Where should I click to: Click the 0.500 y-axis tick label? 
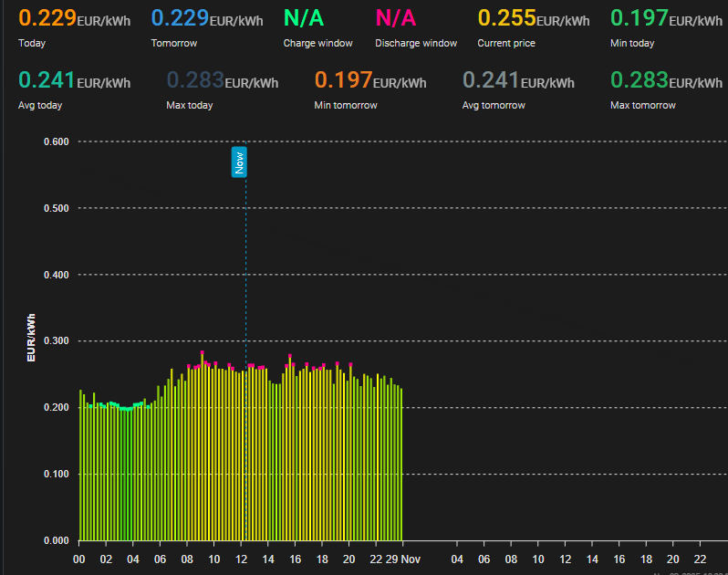[x=57, y=208]
